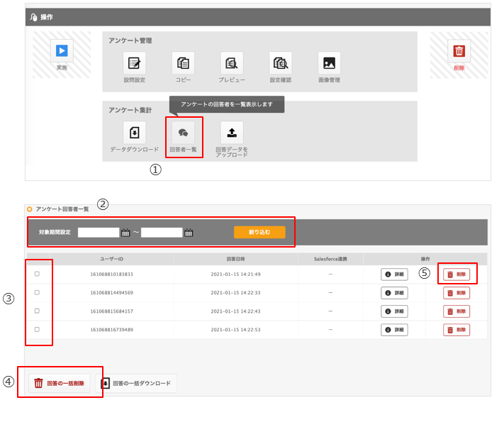The width and height of the screenshot is (504, 427).
Task: Select user ID 161068814494569 text
Action: [111, 293]
